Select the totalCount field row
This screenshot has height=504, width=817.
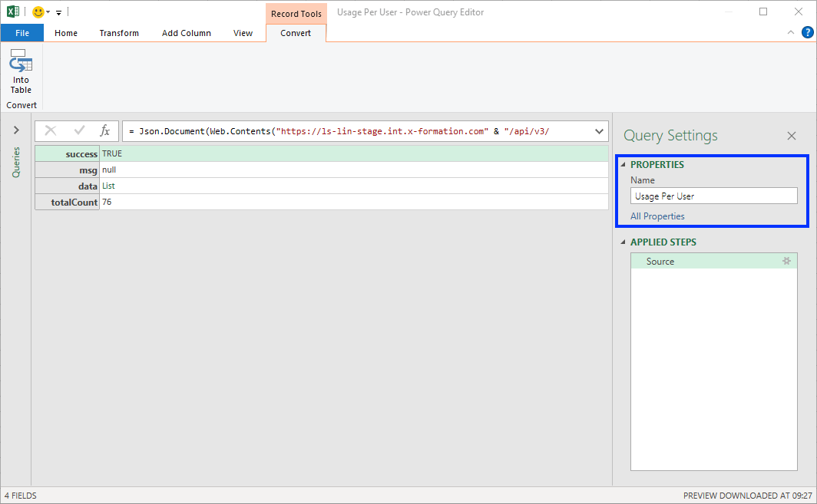pyautogui.click(x=322, y=202)
